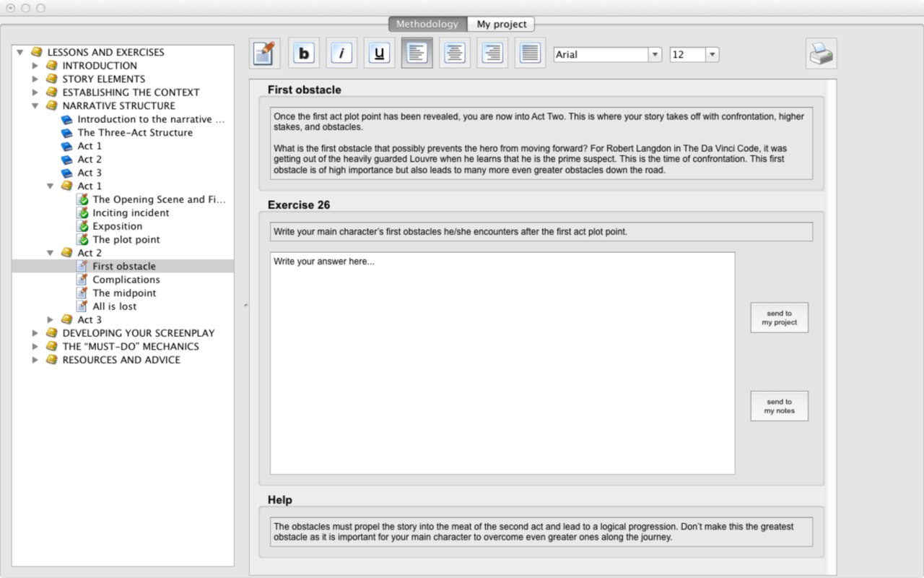Click completed icon for The plot point
924x578 pixels.
(x=82, y=239)
